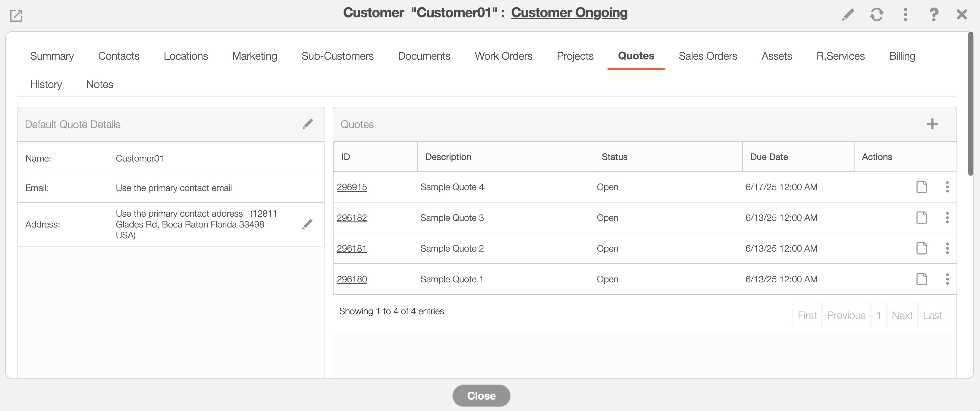View document for Sample Quote 1

[x=922, y=279]
